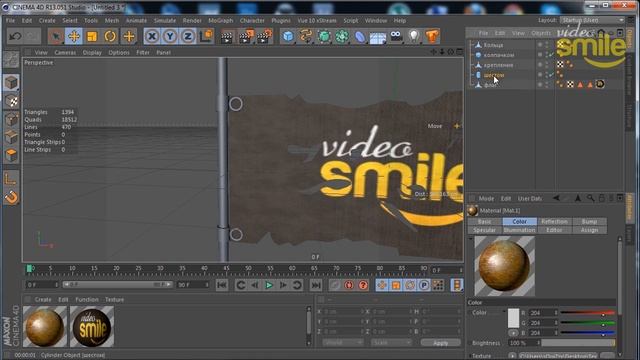Screen dimensions: 640x360
Task: Play the animation forward
Action: click(x=269, y=285)
